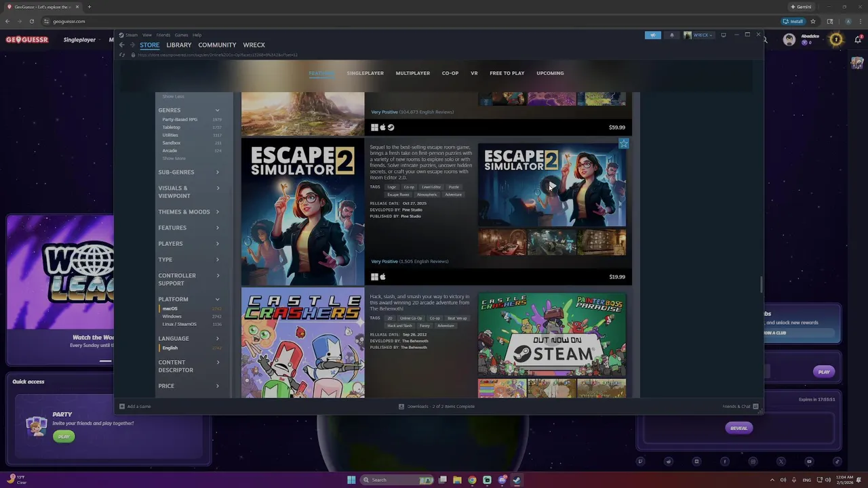868x488 pixels.
Task: Filter by Utilities genre
Action: (170, 135)
